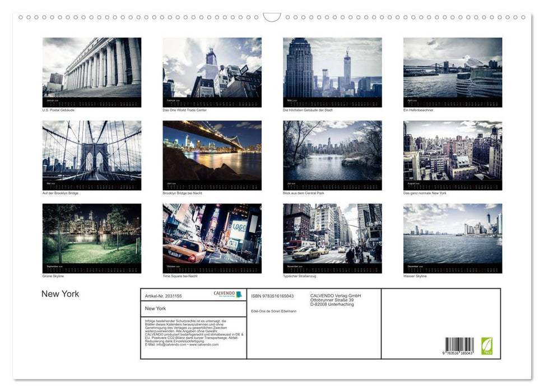Open the December Wasser Skyline thumbnail

pyautogui.click(x=452, y=239)
